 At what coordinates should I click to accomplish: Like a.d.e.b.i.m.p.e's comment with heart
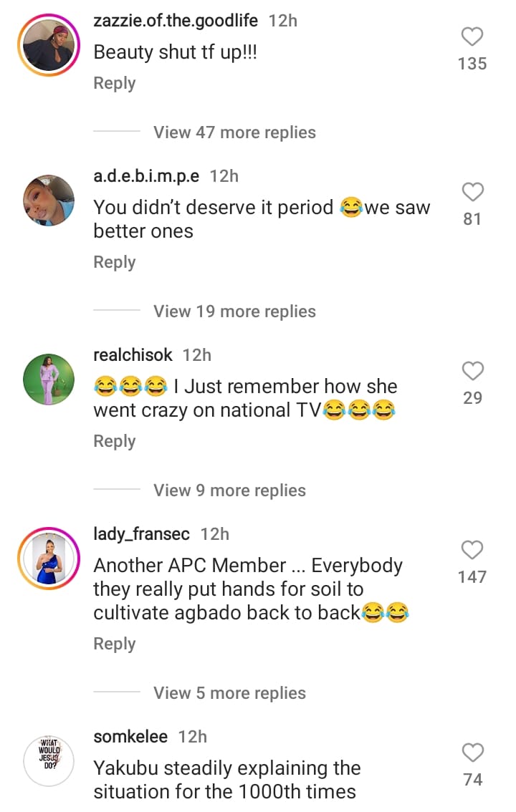472,193
